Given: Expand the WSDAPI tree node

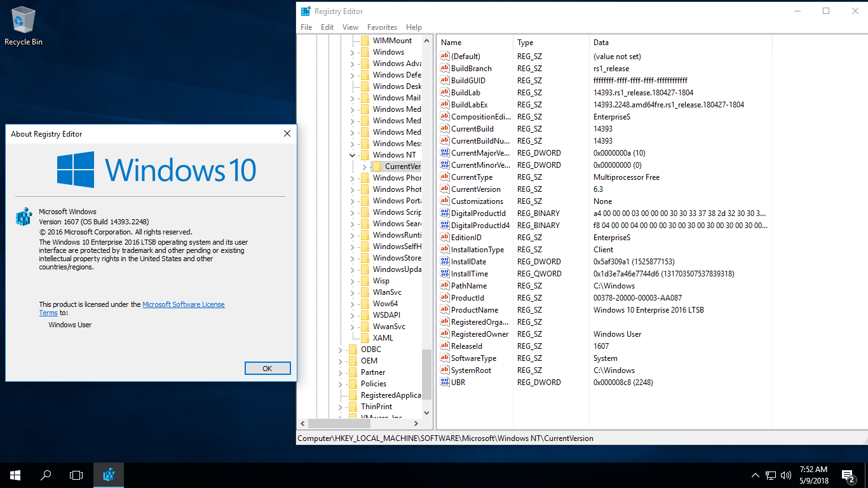Looking at the screenshot, I should click(x=353, y=315).
